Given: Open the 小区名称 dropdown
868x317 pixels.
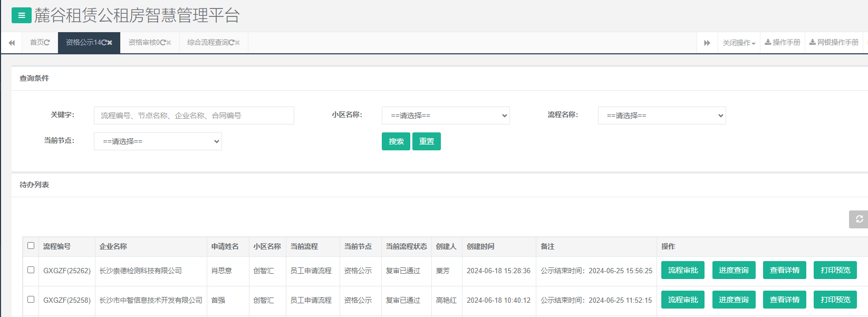Looking at the screenshot, I should point(446,116).
